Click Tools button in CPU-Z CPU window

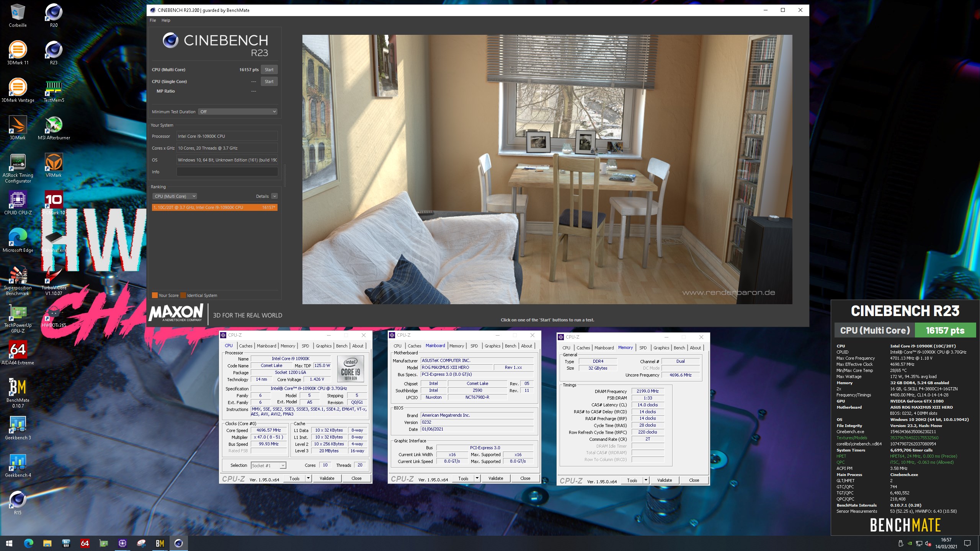(294, 478)
